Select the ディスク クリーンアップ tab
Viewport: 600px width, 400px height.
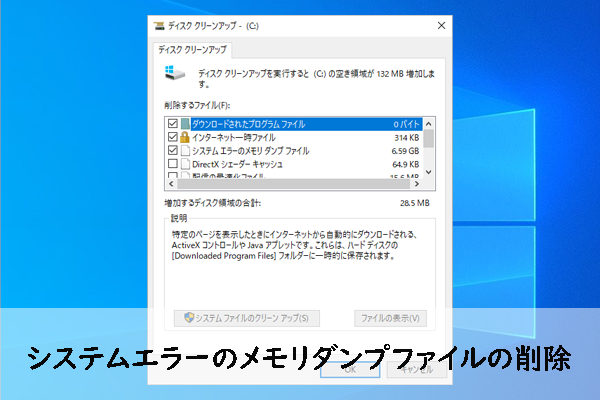tap(192, 50)
